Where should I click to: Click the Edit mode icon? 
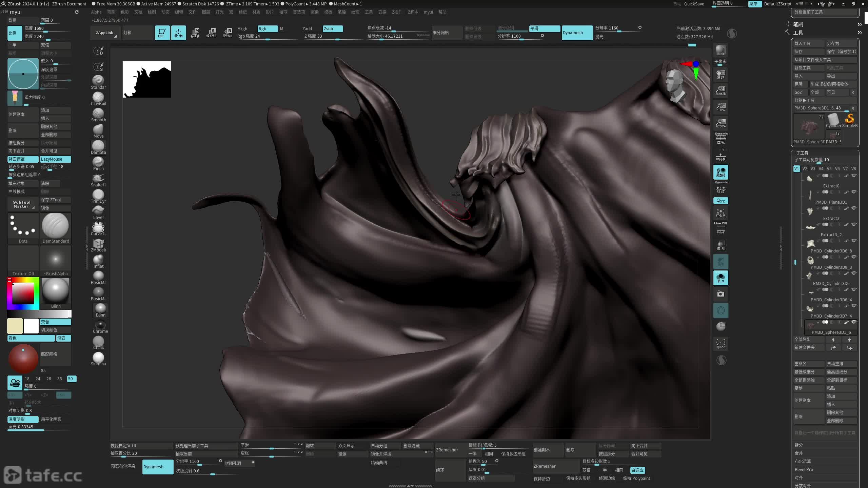(x=162, y=33)
